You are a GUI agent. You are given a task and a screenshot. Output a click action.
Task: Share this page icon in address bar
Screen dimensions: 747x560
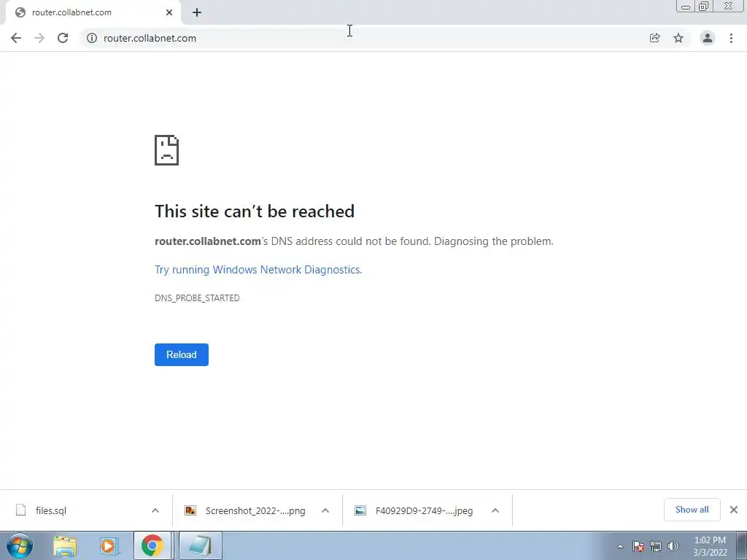pos(655,38)
